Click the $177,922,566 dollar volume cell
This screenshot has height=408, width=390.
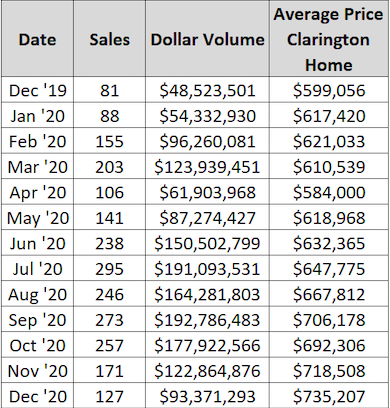click(207, 345)
